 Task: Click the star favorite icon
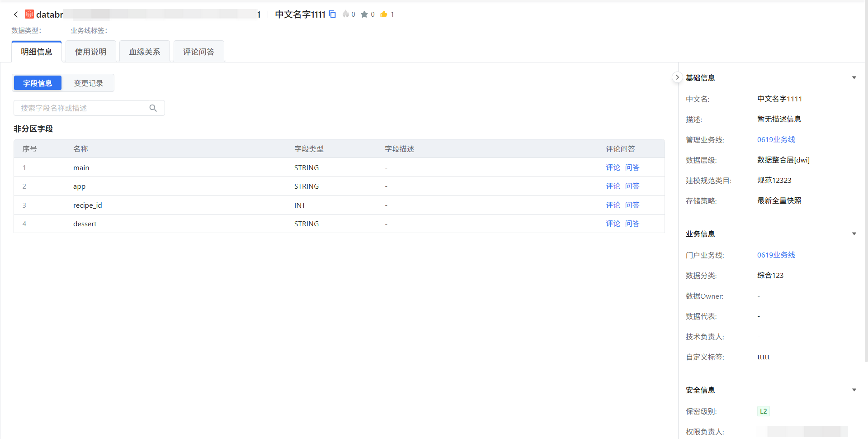pyautogui.click(x=364, y=14)
